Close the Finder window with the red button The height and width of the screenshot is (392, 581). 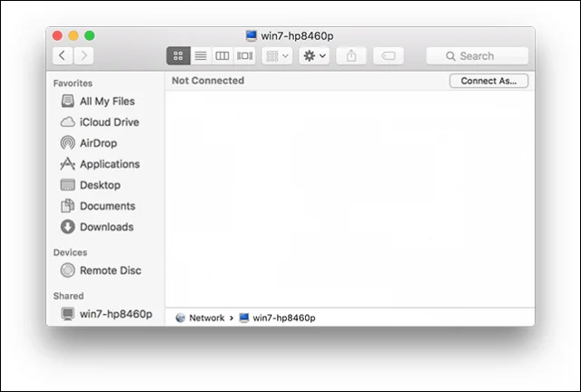point(57,35)
